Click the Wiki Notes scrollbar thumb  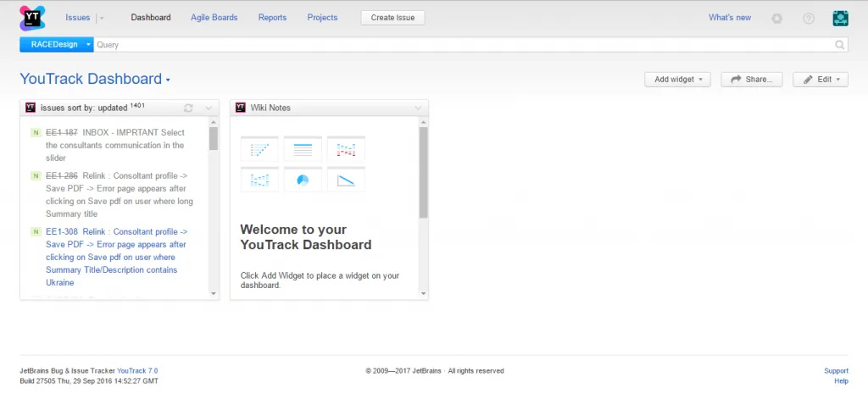tap(424, 173)
